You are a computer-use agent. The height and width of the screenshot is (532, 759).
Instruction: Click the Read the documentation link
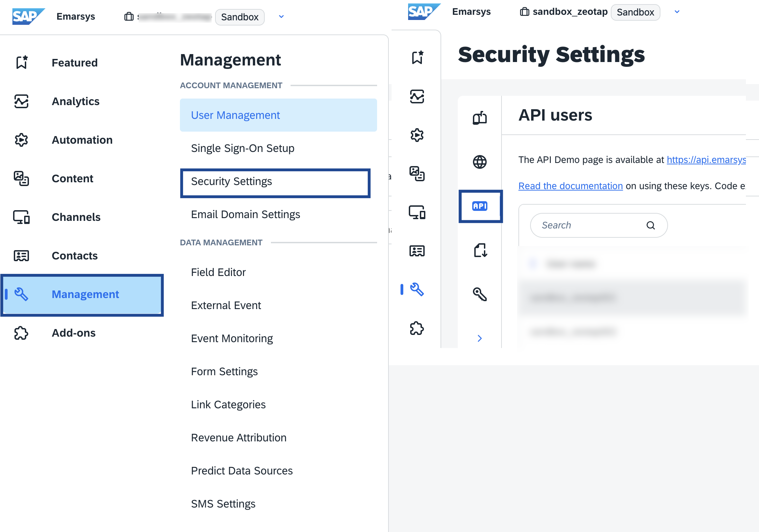coord(570,186)
